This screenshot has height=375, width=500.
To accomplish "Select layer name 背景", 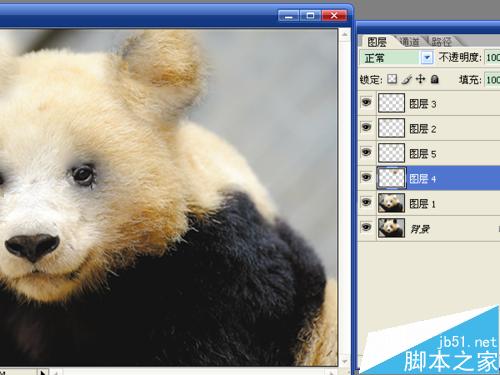I will coord(420,229).
